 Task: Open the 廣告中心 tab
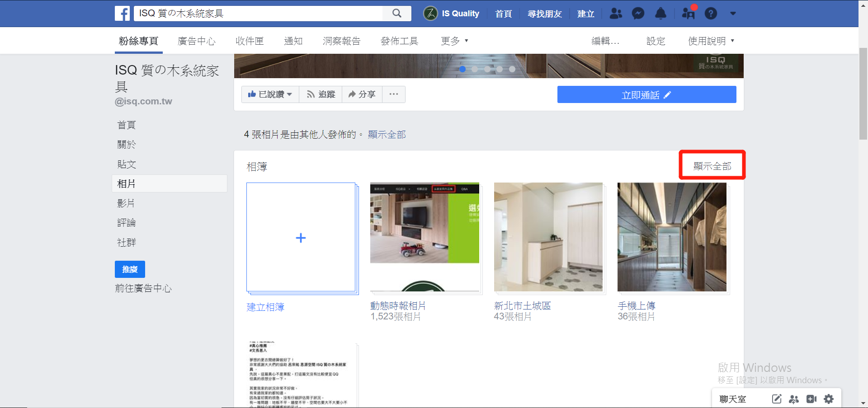(197, 41)
